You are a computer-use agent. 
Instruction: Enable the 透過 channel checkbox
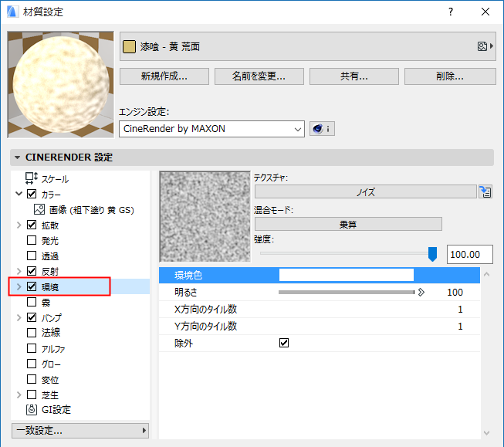coord(32,256)
